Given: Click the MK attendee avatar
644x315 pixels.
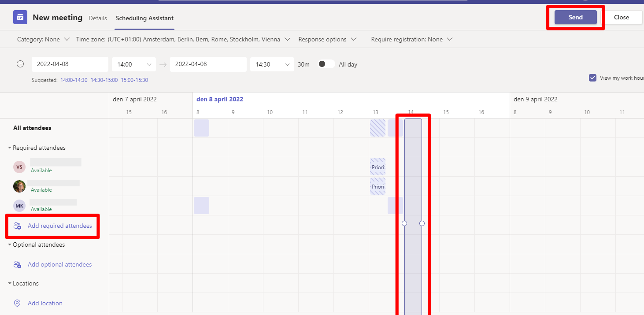Looking at the screenshot, I should [19, 206].
